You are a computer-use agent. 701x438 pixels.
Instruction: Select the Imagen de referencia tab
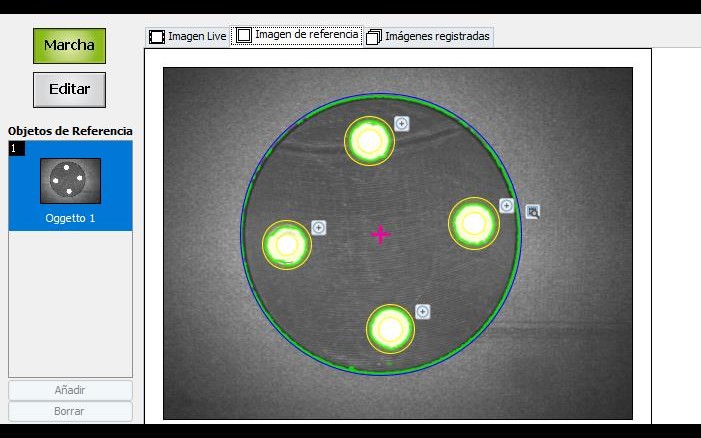click(x=297, y=35)
